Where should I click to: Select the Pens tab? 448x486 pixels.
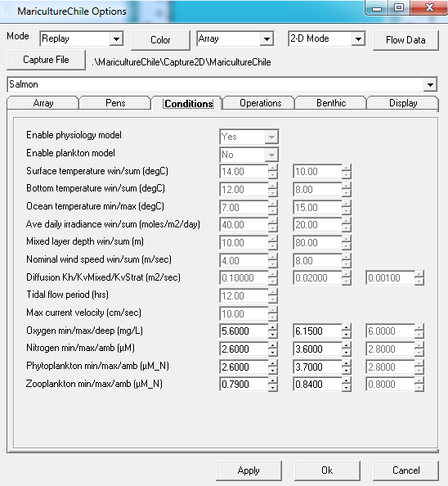coord(115,103)
